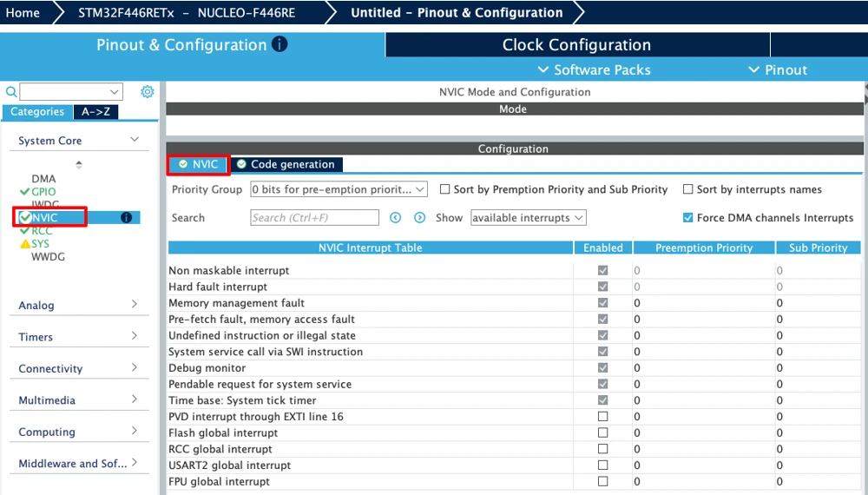Toggle Sort by interrupts names checkbox

pyautogui.click(x=687, y=189)
